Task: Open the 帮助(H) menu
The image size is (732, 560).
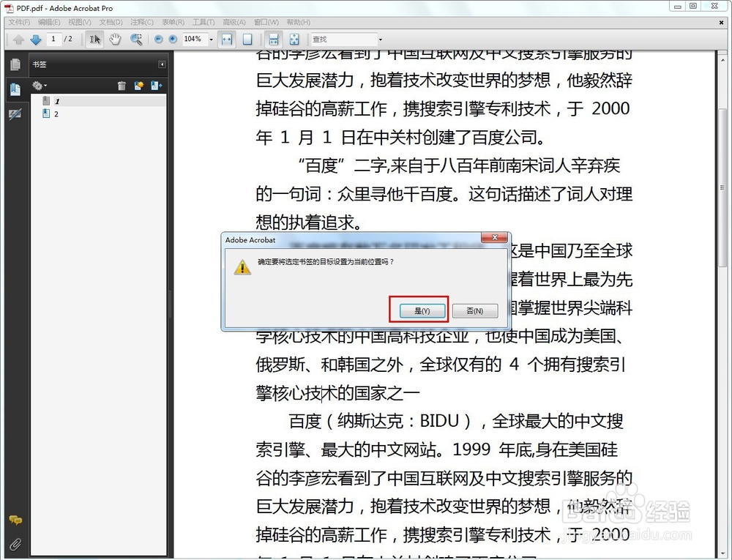Action: pos(299,22)
